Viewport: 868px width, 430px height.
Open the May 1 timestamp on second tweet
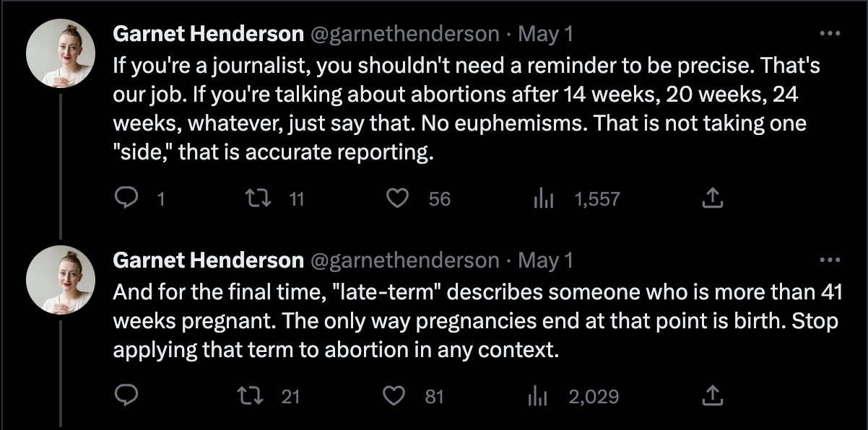pyautogui.click(x=545, y=260)
